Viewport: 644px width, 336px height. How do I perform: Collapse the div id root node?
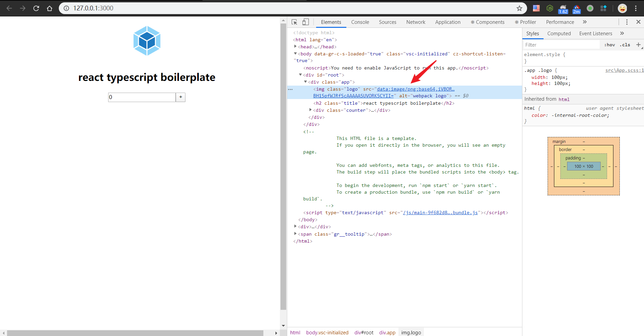point(300,75)
